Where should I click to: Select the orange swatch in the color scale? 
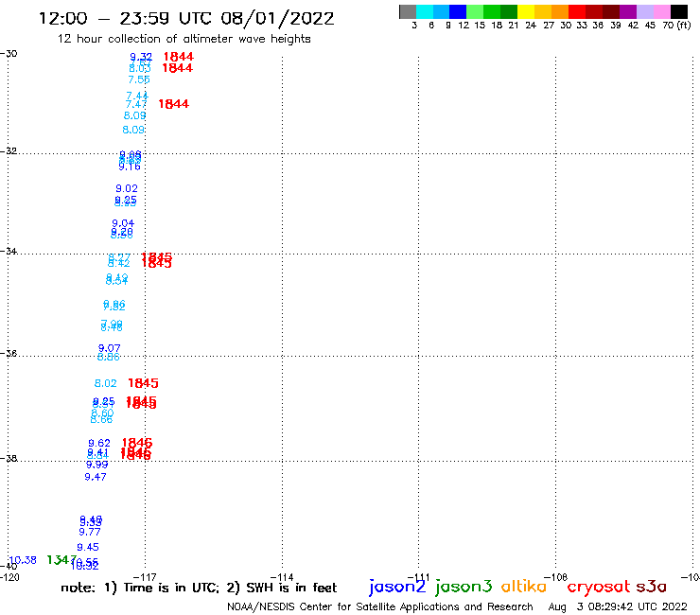[x=560, y=11]
